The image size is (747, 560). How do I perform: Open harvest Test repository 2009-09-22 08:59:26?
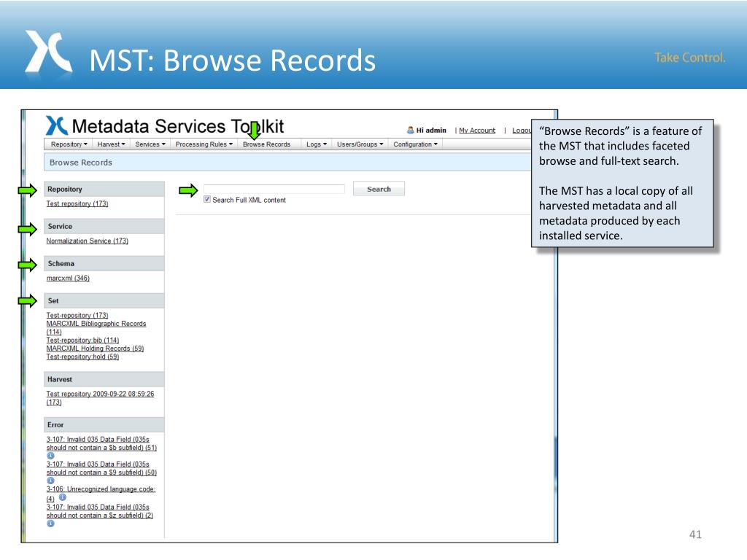coord(100,398)
